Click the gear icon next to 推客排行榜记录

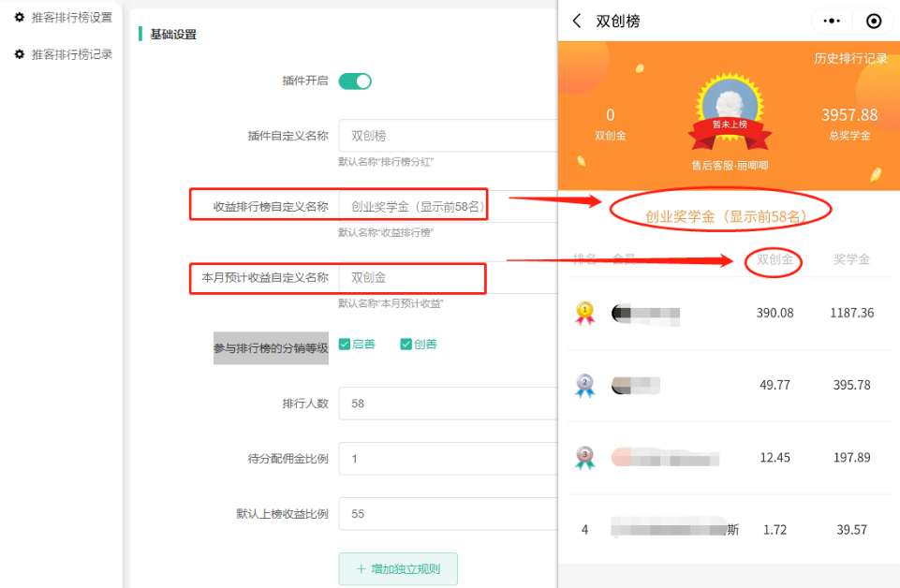pyautogui.click(x=19, y=54)
